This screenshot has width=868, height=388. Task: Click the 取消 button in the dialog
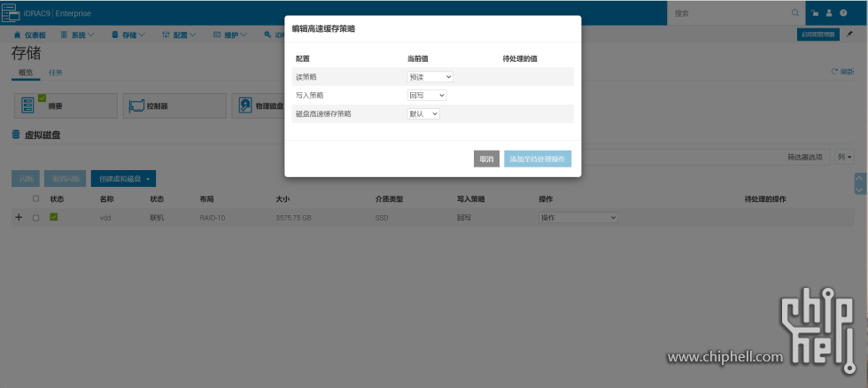[486, 159]
